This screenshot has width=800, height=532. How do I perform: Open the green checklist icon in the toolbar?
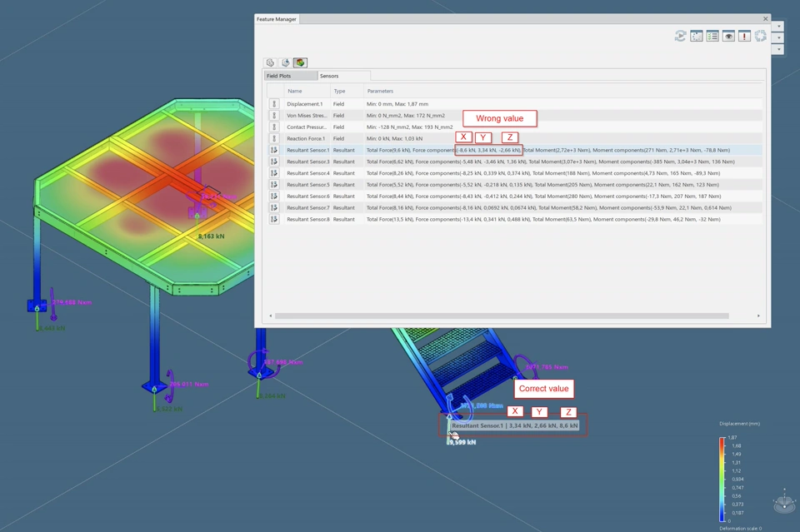coord(712,36)
